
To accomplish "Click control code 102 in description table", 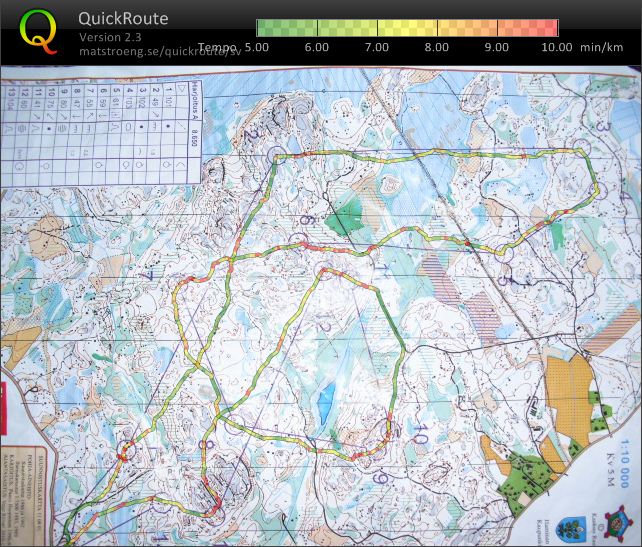I will [x=142, y=102].
